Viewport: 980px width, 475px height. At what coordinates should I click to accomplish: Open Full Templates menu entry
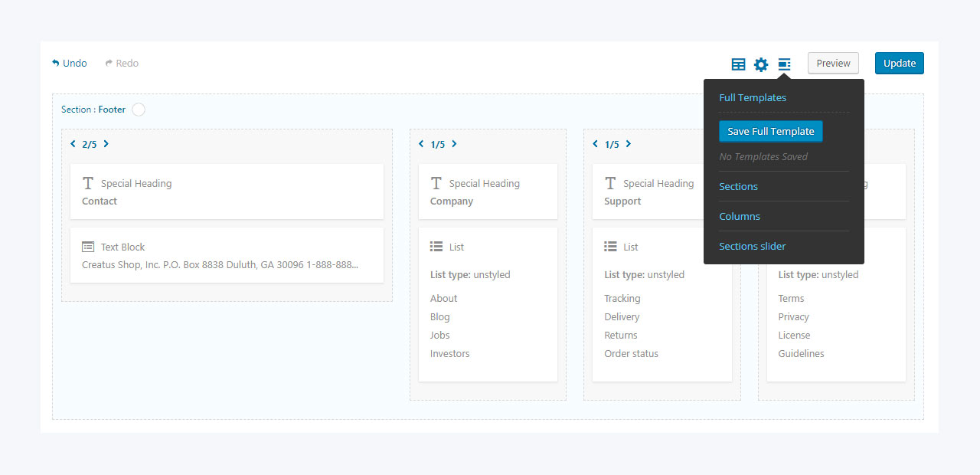click(x=753, y=97)
